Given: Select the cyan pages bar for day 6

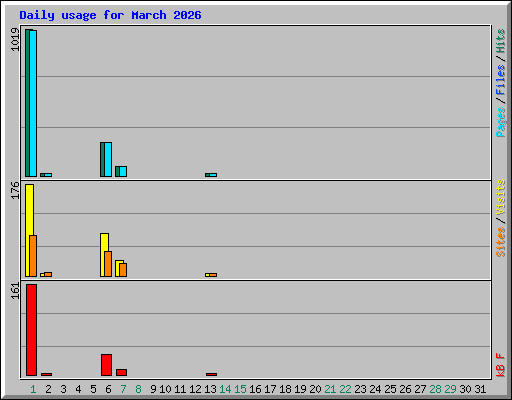Looking at the screenshot, I should (108, 159).
